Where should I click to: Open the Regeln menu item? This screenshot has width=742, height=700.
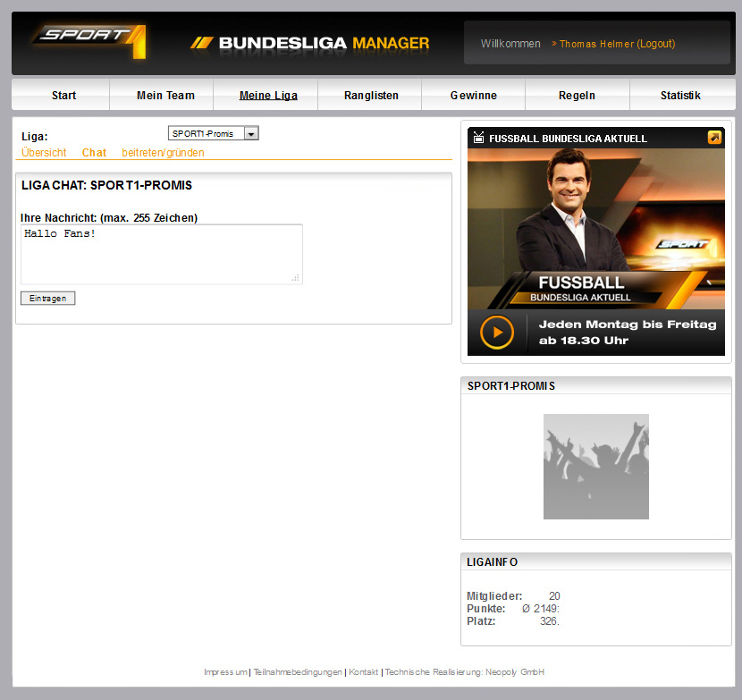point(577,95)
